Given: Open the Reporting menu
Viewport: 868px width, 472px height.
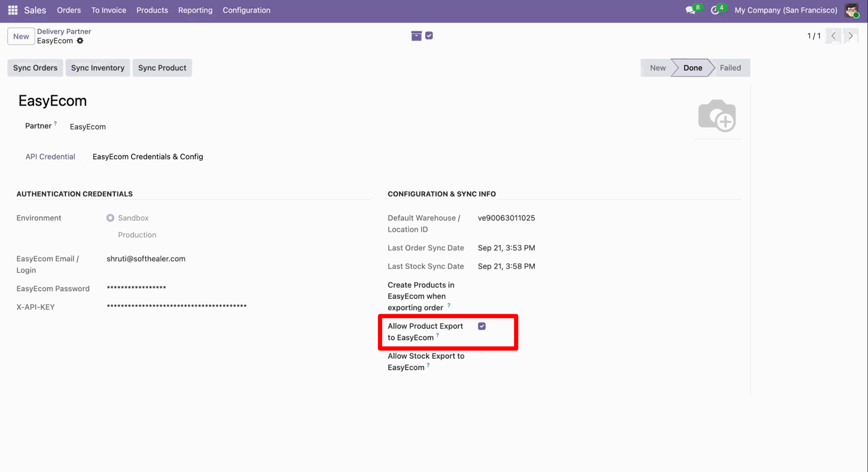Looking at the screenshot, I should click(x=195, y=10).
